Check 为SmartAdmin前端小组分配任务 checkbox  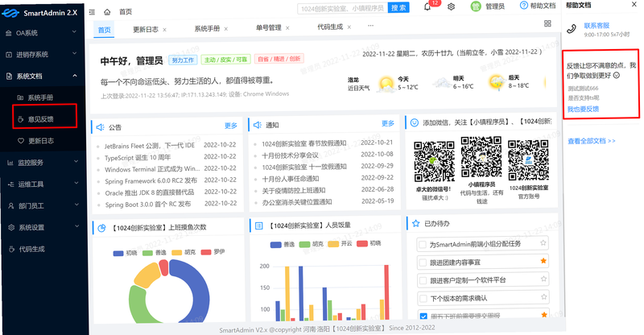(422, 245)
